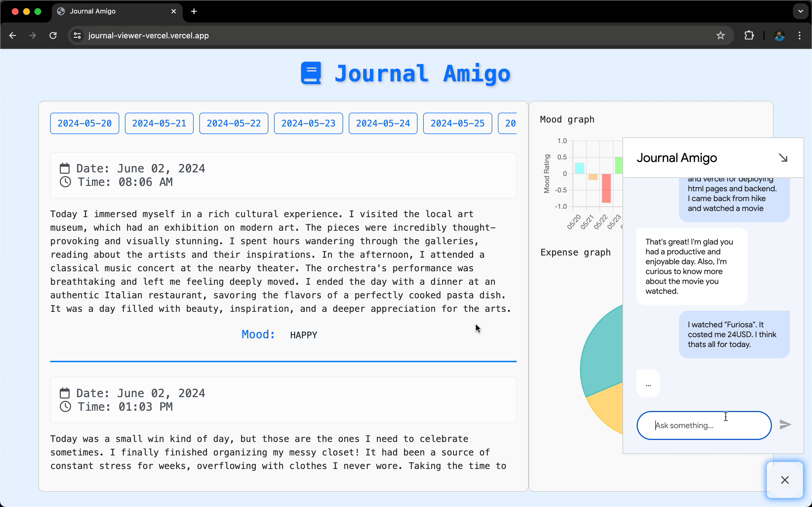Open the site information icon in the address bar

[x=77, y=35]
